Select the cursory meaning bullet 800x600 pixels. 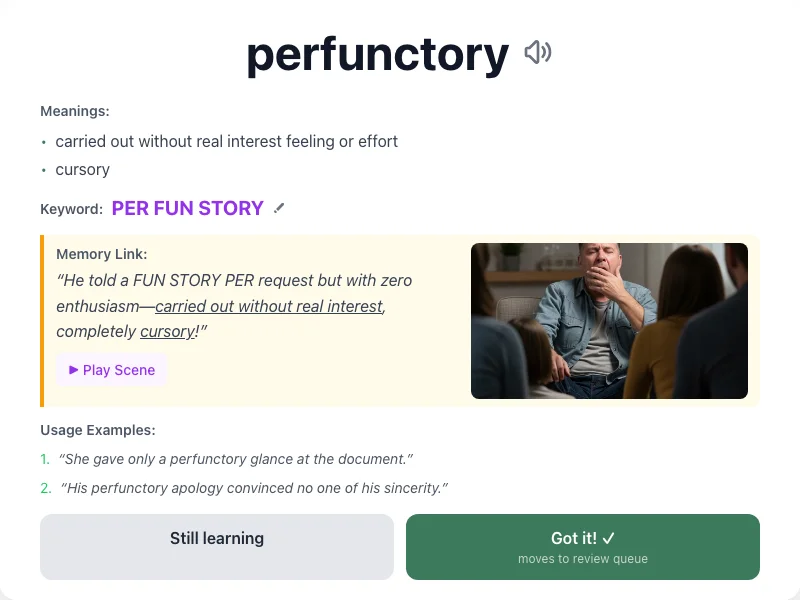(x=82, y=169)
